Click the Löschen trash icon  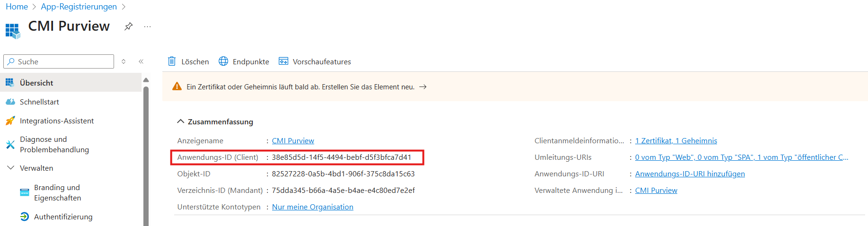pos(172,61)
